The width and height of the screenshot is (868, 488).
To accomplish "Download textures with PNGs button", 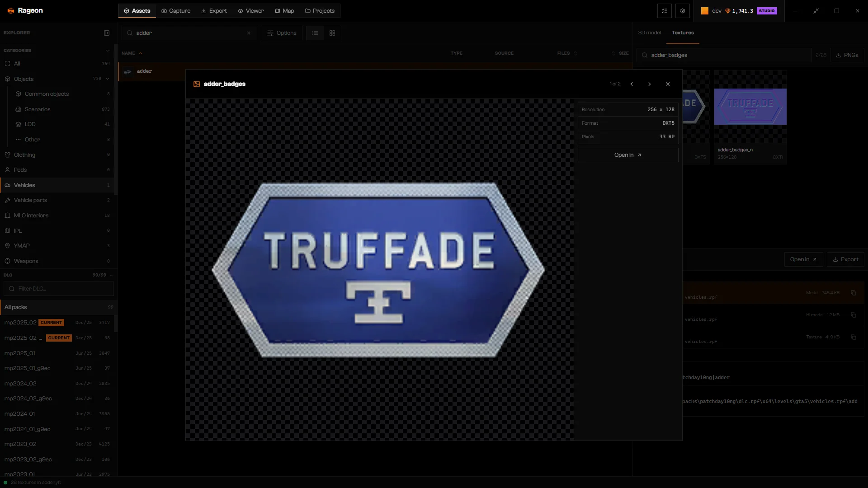I will tap(847, 55).
